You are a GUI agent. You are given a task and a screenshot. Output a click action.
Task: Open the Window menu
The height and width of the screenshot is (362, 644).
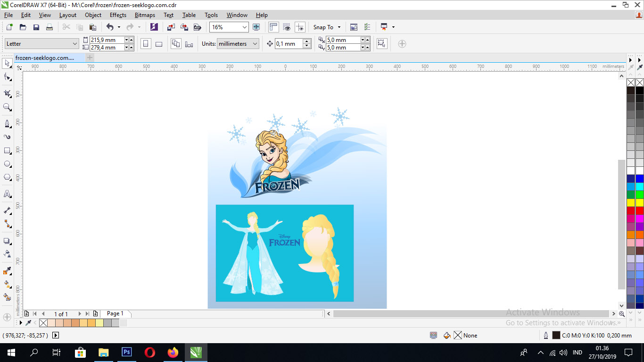[237, 15]
